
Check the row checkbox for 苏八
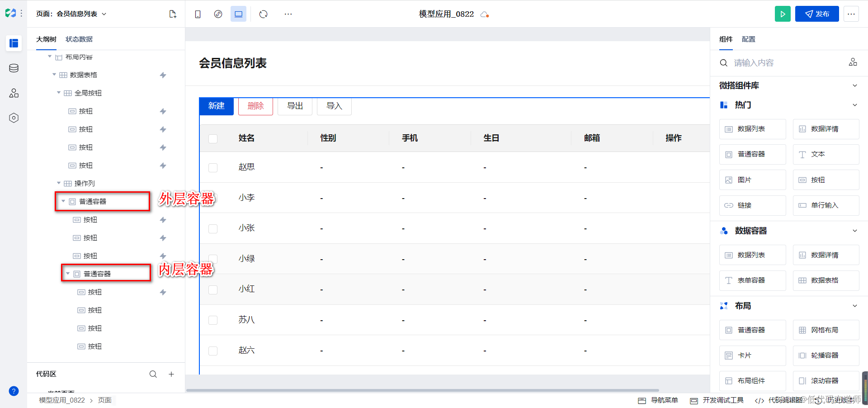213,320
